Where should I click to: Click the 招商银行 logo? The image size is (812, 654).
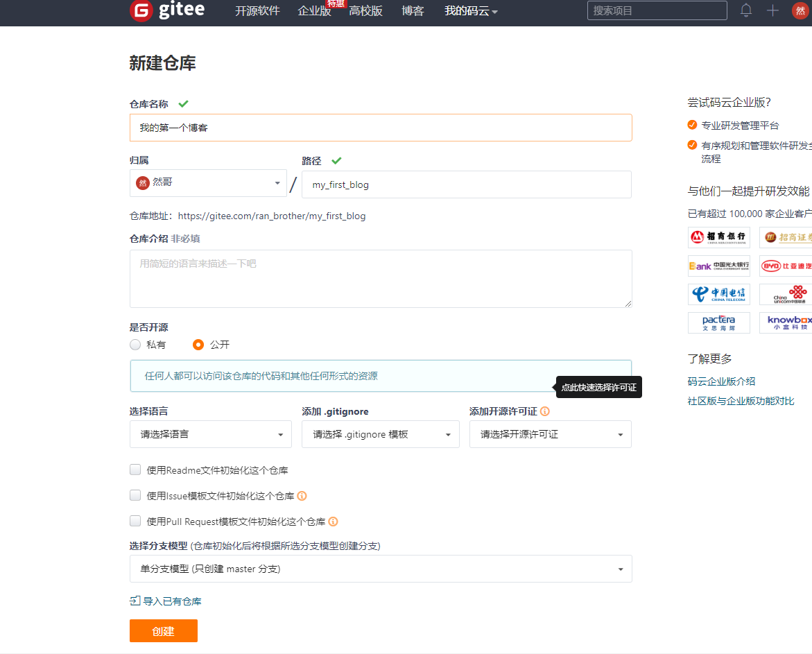coord(718,238)
